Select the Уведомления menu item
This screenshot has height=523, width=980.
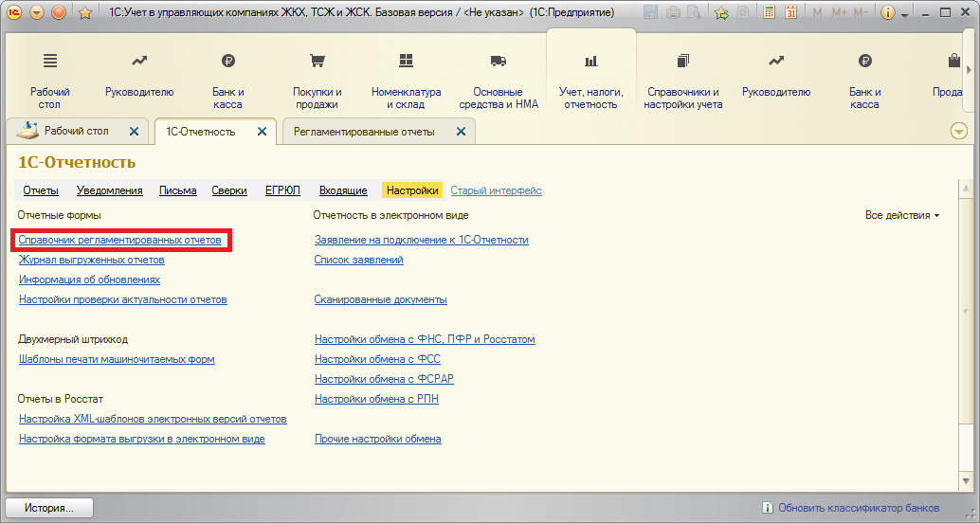tap(109, 190)
